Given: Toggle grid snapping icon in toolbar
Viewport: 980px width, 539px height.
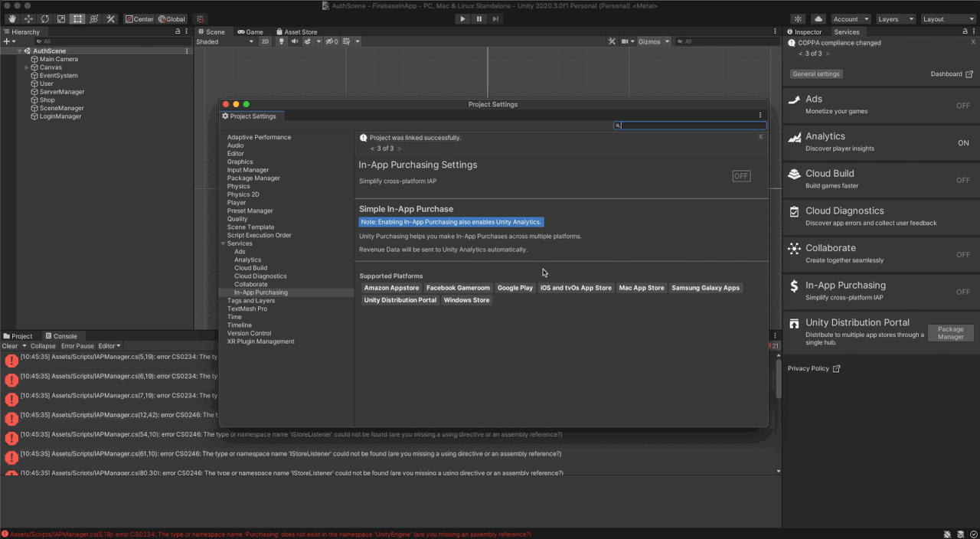Looking at the screenshot, I should 201,19.
